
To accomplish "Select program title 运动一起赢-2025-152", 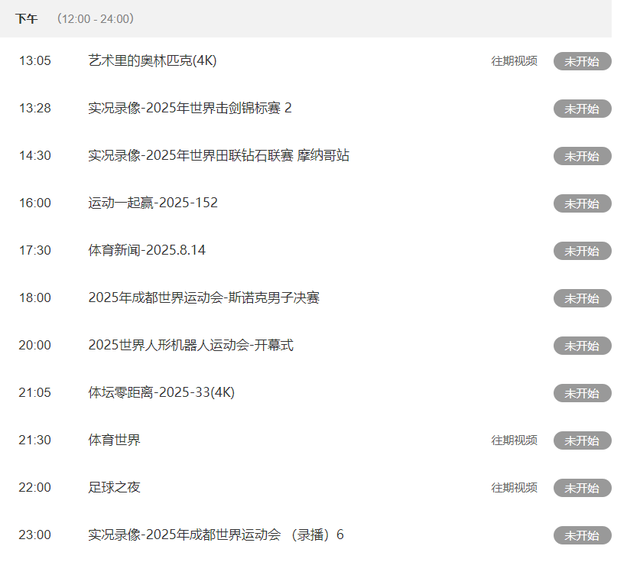I will pos(153,203).
